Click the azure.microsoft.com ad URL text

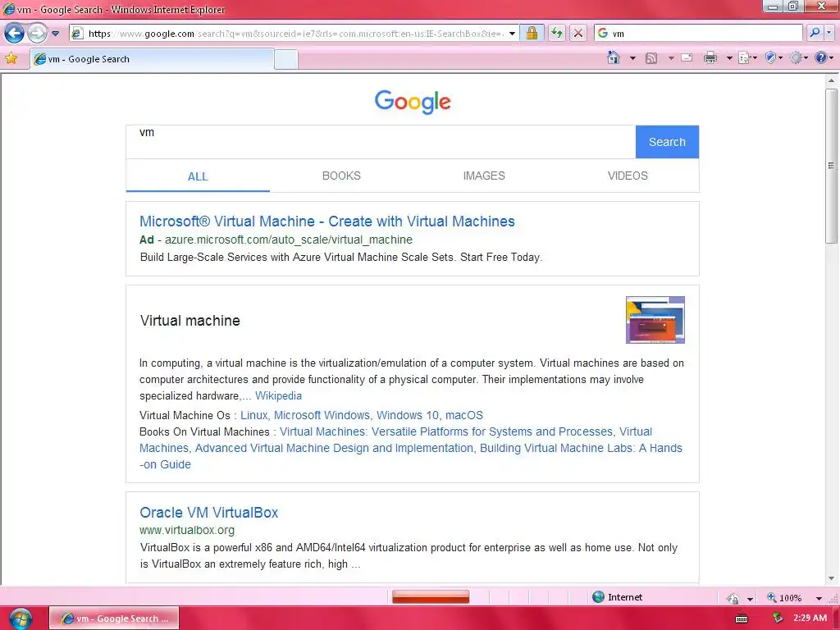pyautogui.click(x=288, y=240)
